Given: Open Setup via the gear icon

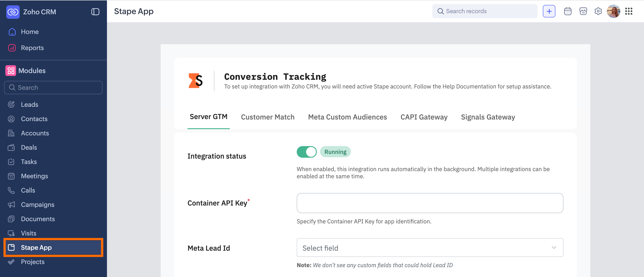Looking at the screenshot, I should (598, 11).
